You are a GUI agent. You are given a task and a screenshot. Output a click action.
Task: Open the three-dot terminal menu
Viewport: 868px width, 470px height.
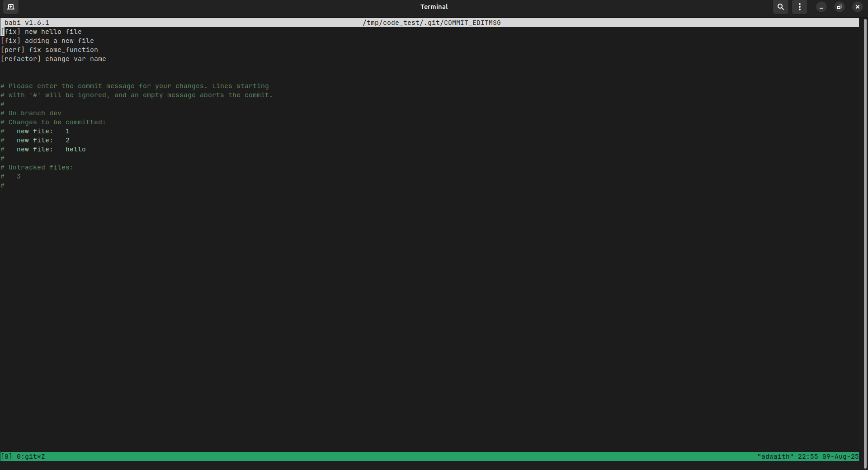point(799,7)
